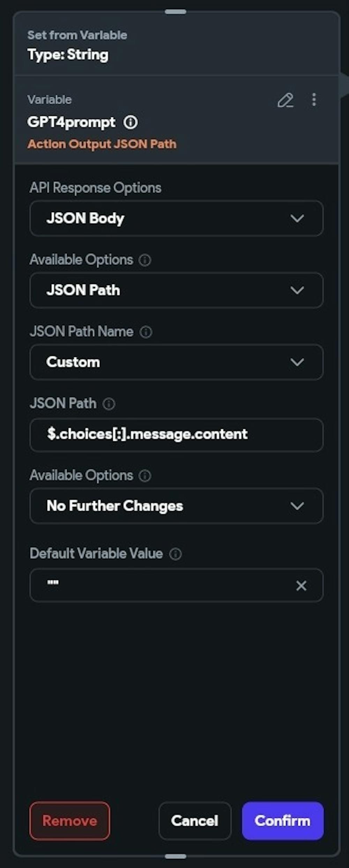Click the bottom panel drag handle

(x=176, y=856)
